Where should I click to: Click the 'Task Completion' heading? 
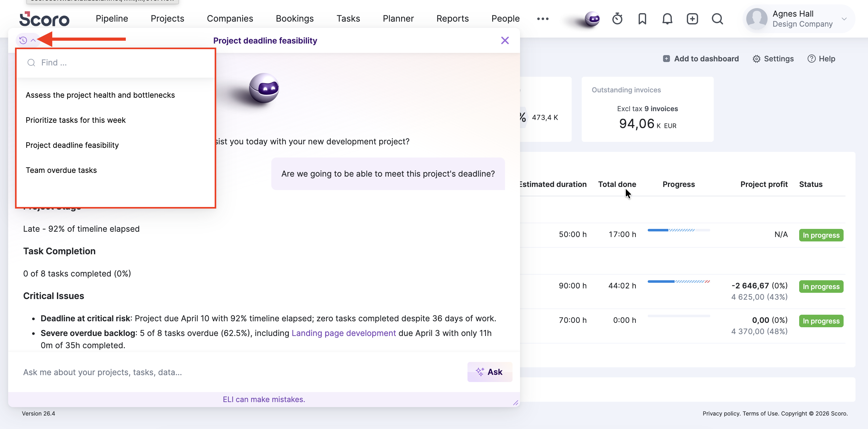(x=59, y=251)
